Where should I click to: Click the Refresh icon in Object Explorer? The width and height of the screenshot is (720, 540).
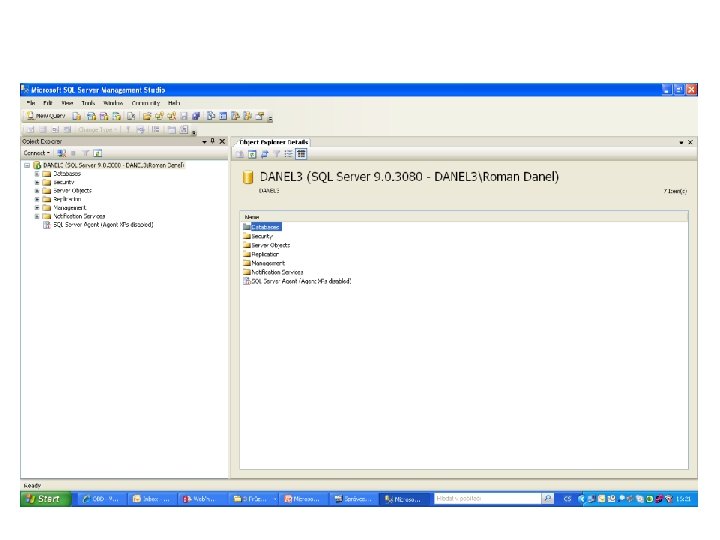[x=97, y=153]
